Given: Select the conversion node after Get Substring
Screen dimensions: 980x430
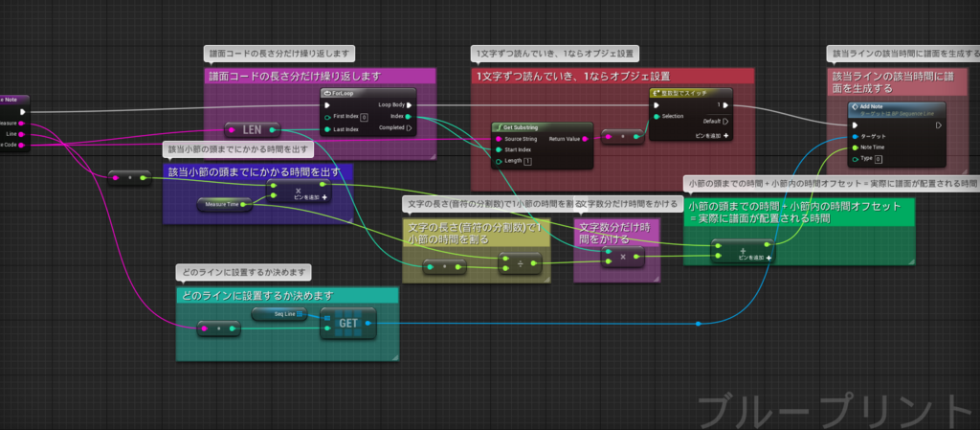Looking at the screenshot, I should 622,136.
